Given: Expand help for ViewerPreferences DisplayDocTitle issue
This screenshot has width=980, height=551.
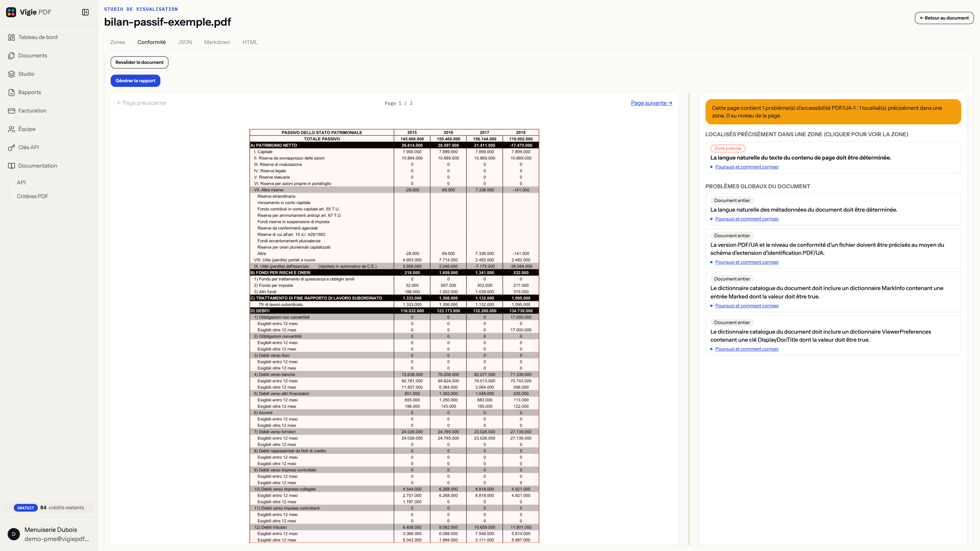Looking at the screenshot, I should point(746,349).
